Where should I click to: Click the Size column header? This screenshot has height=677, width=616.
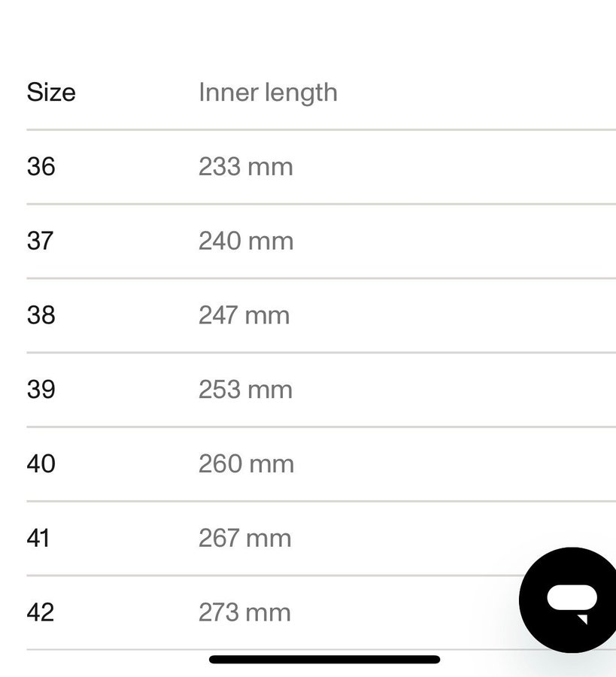pos(51,93)
